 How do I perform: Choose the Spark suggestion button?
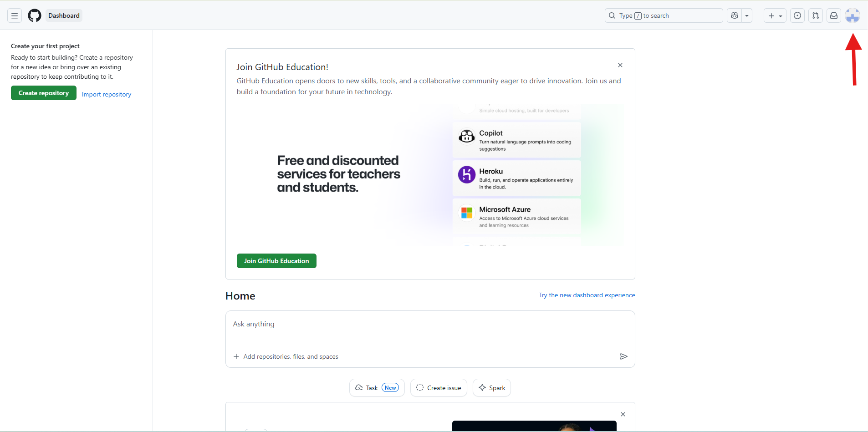click(492, 388)
